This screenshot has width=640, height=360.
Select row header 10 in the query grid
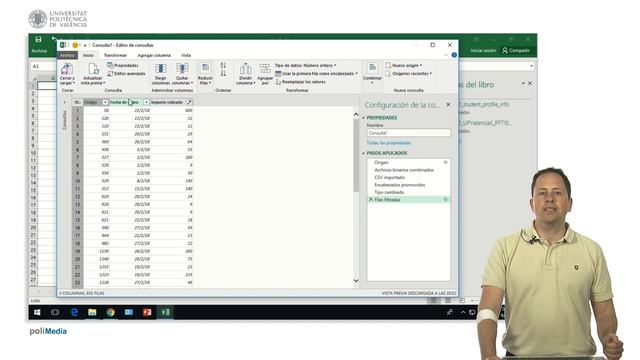77,181
